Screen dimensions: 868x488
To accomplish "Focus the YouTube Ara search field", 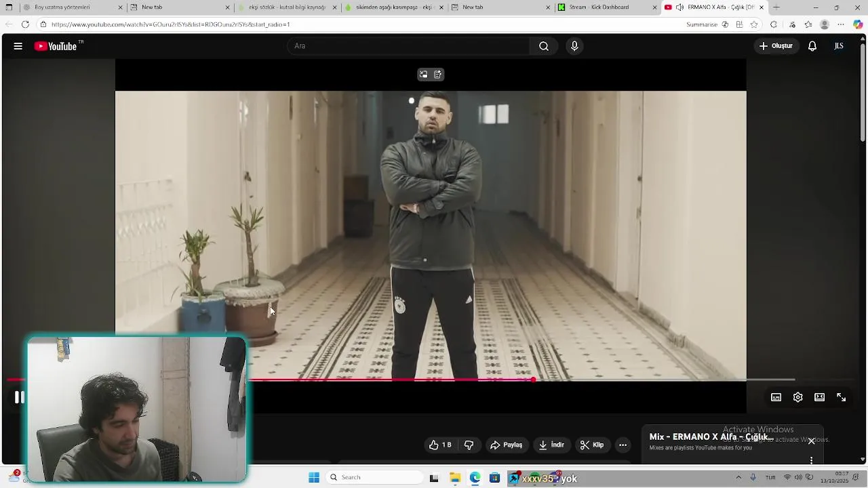I will tap(408, 46).
